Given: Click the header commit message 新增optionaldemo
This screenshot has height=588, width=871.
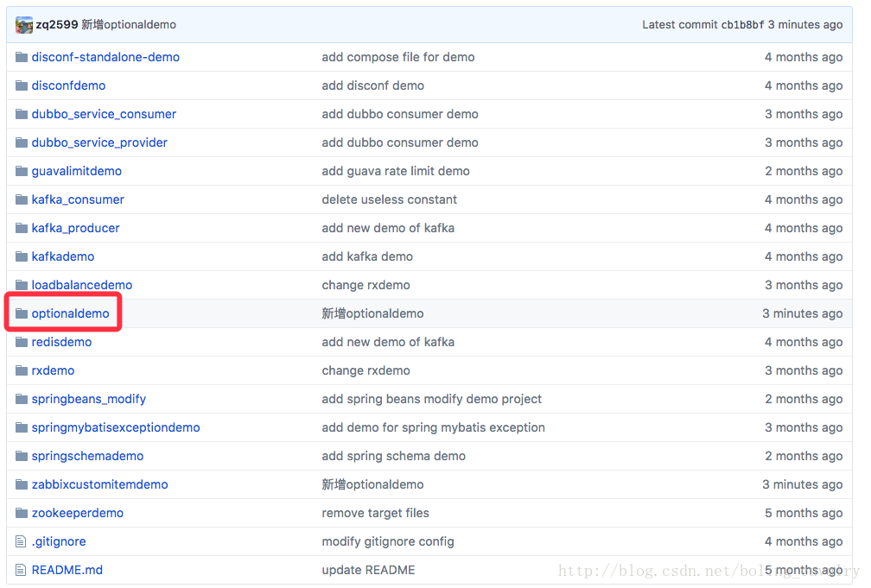Looking at the screenshot, I should coord(129,24).
